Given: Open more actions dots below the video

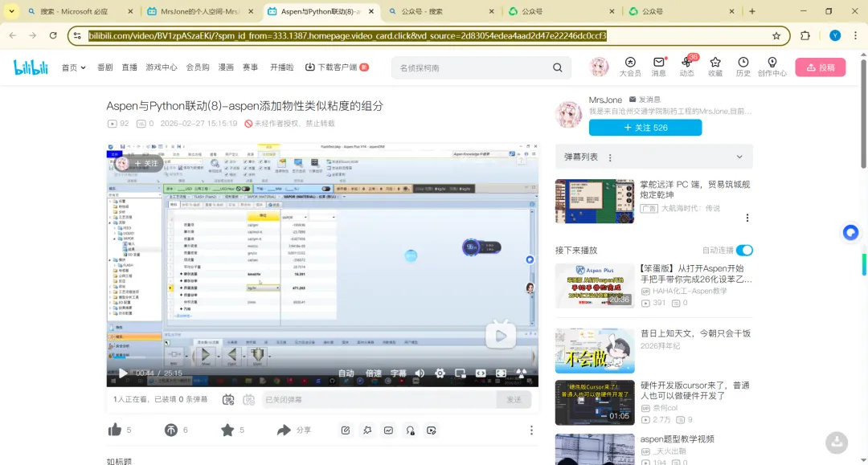Looking at the screenshot, I should (x=531, y=430).
